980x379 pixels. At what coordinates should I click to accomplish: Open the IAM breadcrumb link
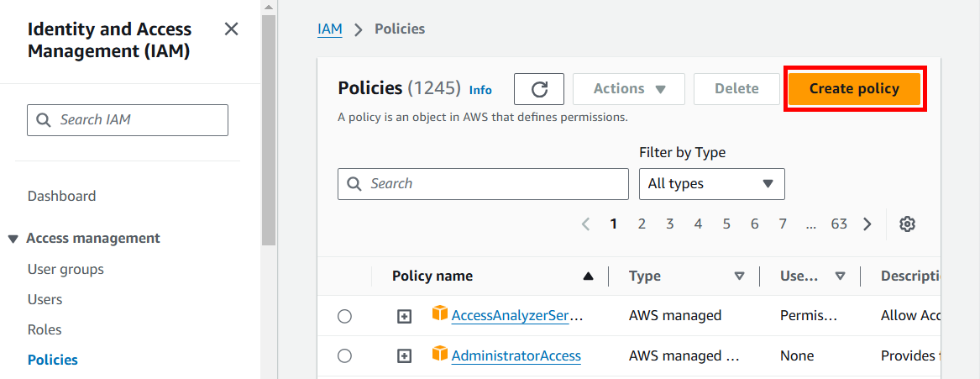[x=330, y=29]
